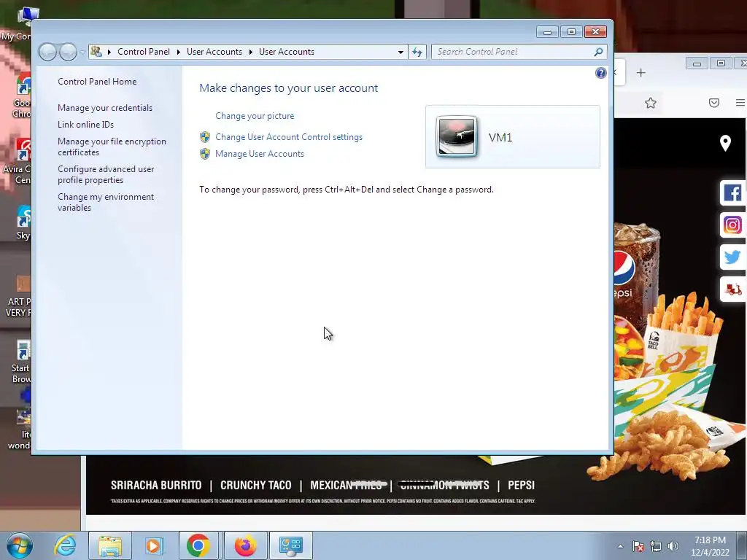Open the Firefox hamburger menu
This screenshot has width=747, height=560.
pos(740,103)
